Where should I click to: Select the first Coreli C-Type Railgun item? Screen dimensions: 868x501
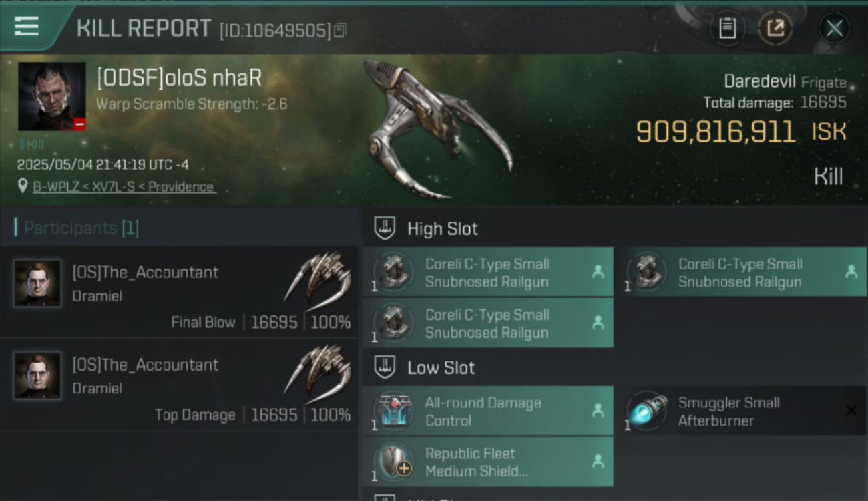point(487,273)
